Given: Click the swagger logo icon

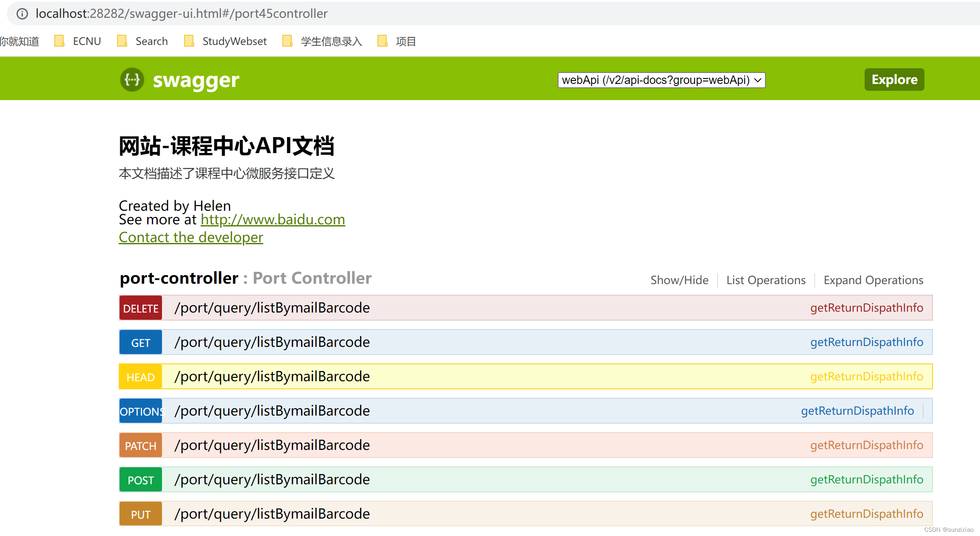Looking at the screenshot, I should click(132, 79).
